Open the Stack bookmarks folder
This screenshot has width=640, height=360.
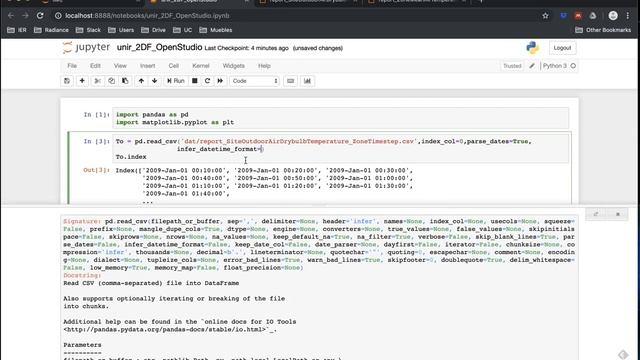click(89, 30)
